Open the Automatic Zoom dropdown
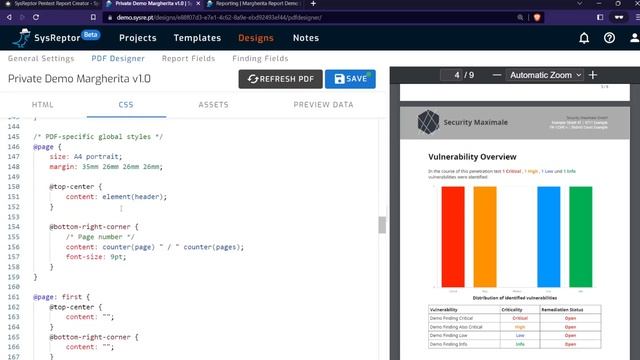 (545, 75)
